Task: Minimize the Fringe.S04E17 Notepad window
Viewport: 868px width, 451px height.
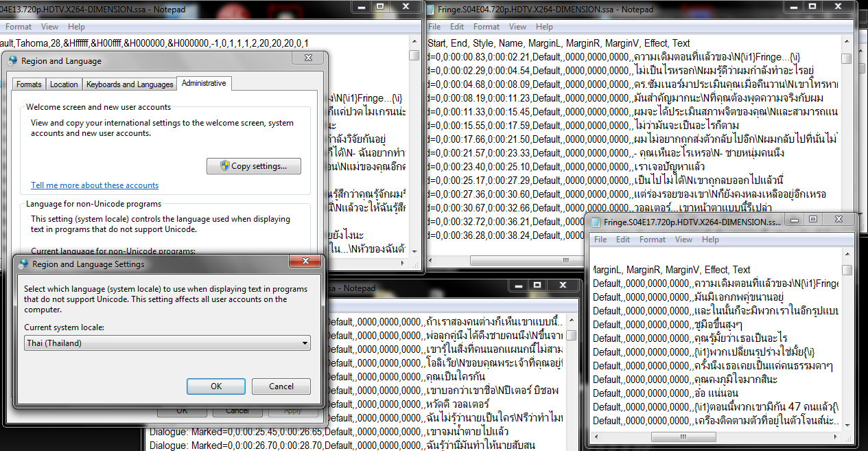Action: 793,219
